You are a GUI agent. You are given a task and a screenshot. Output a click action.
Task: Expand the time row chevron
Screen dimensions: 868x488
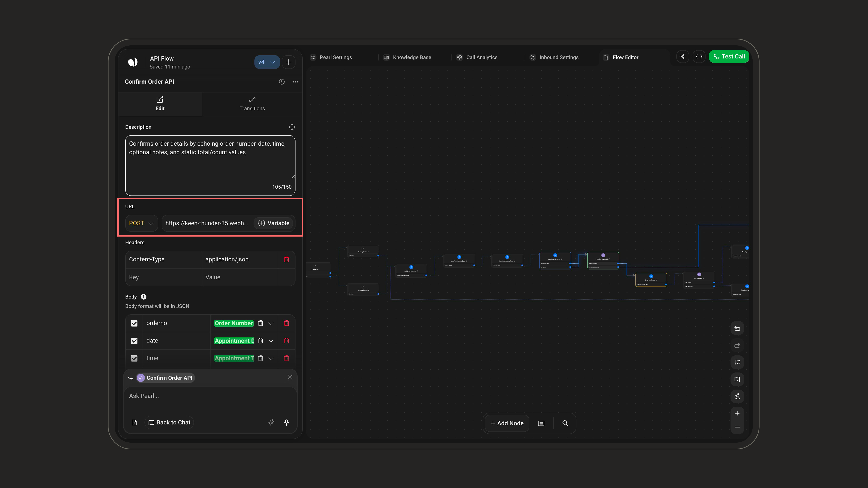coord(271,358)
